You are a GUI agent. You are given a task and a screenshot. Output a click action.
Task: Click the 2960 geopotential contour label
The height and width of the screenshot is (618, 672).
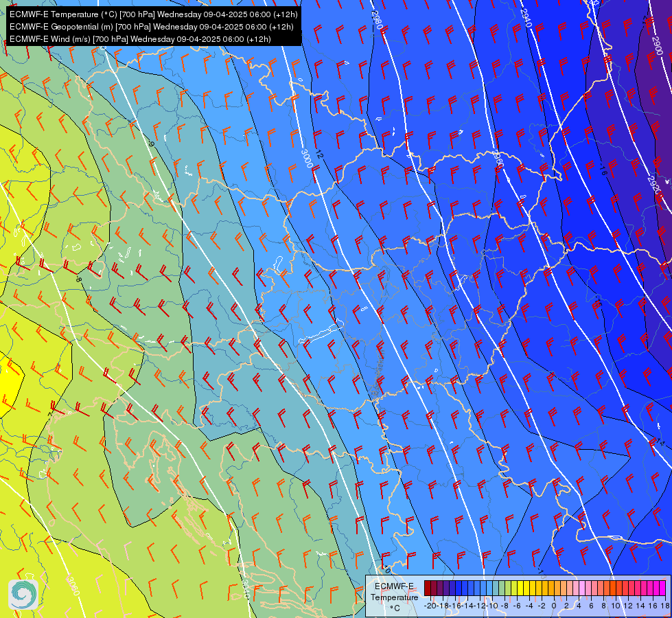[x=498, y=159]
